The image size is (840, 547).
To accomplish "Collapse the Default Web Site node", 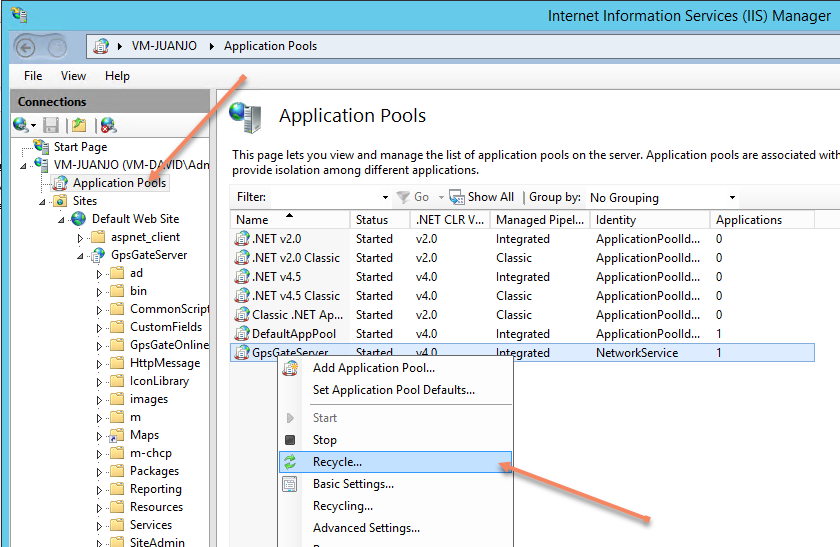I will click(61, 220).
